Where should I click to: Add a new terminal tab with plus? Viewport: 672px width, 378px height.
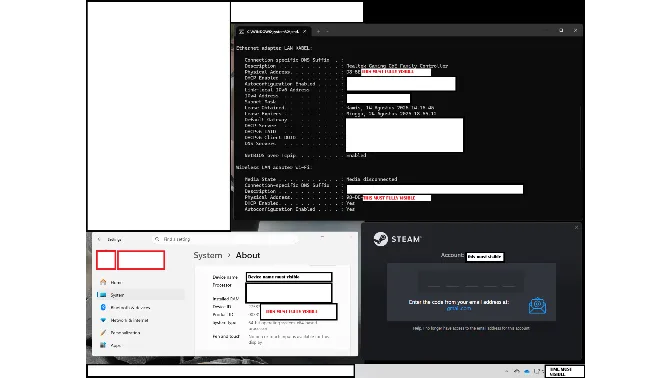coord(318,31)
